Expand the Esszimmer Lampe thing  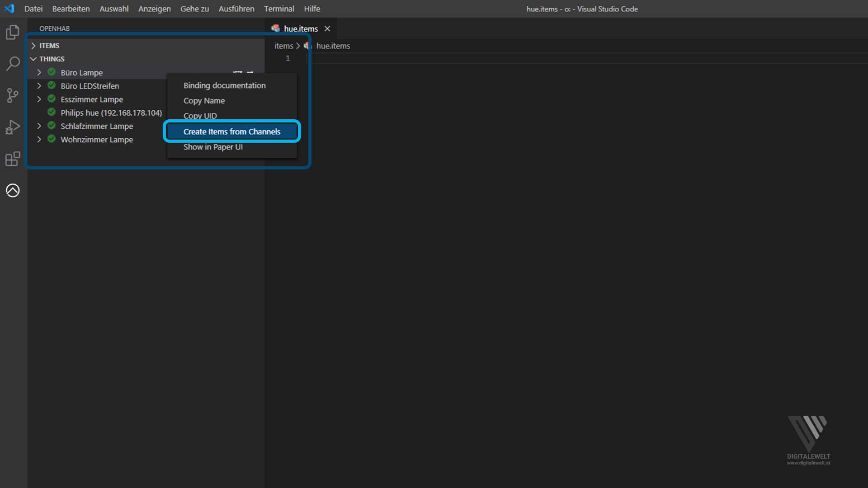[39, 99]
